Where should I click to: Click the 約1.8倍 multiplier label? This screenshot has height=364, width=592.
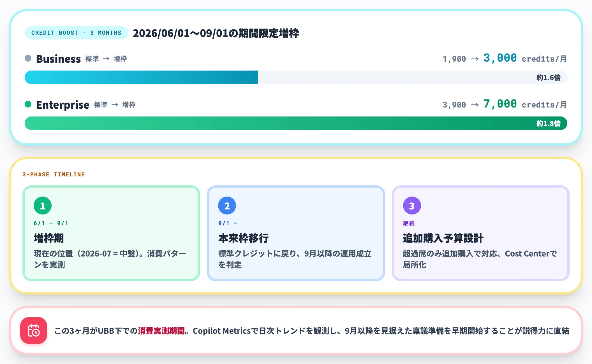coord(549,123)
